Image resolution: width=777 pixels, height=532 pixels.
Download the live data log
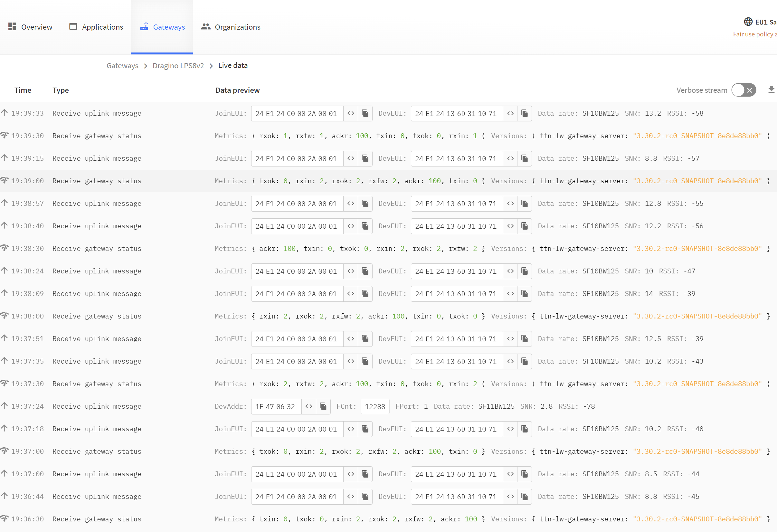pyautogui.click(x=771, y=90)
